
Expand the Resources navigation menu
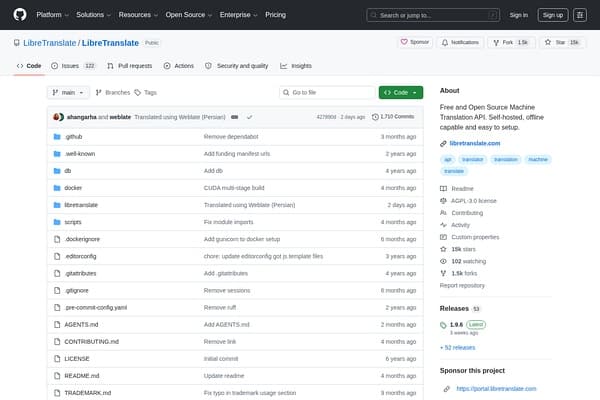coord(138,15)
